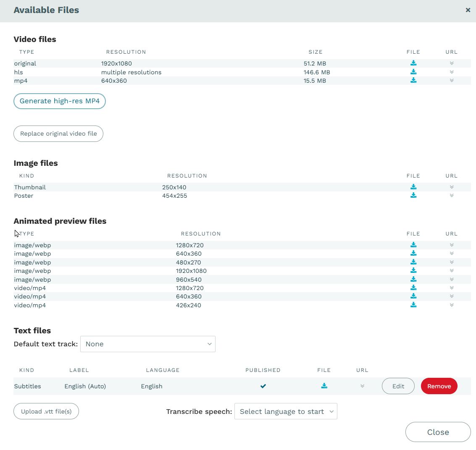
Task: Click the Close button
Action: [x=438, y=432]
